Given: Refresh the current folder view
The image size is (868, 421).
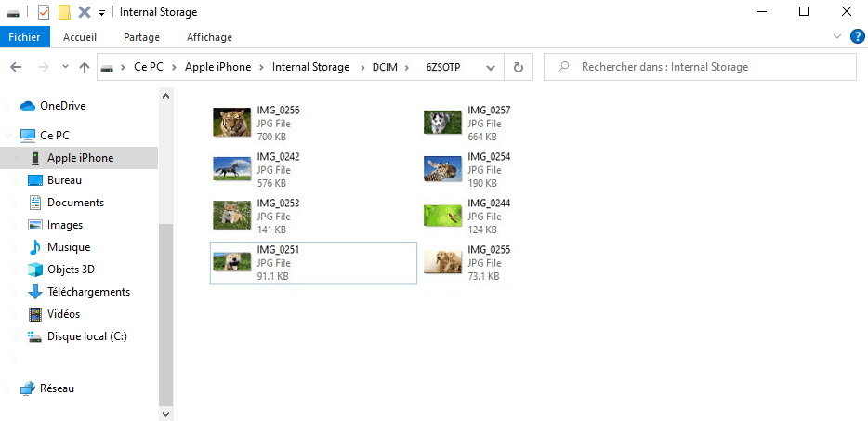Looking at the screenshot, I should (519, 67).
